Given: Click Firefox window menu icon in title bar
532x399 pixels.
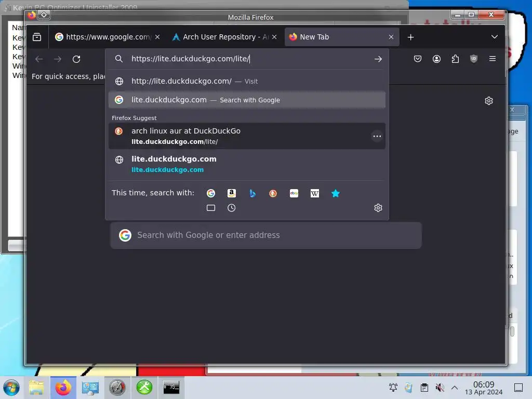Looking at the screenshot, I should click(32, 15).
